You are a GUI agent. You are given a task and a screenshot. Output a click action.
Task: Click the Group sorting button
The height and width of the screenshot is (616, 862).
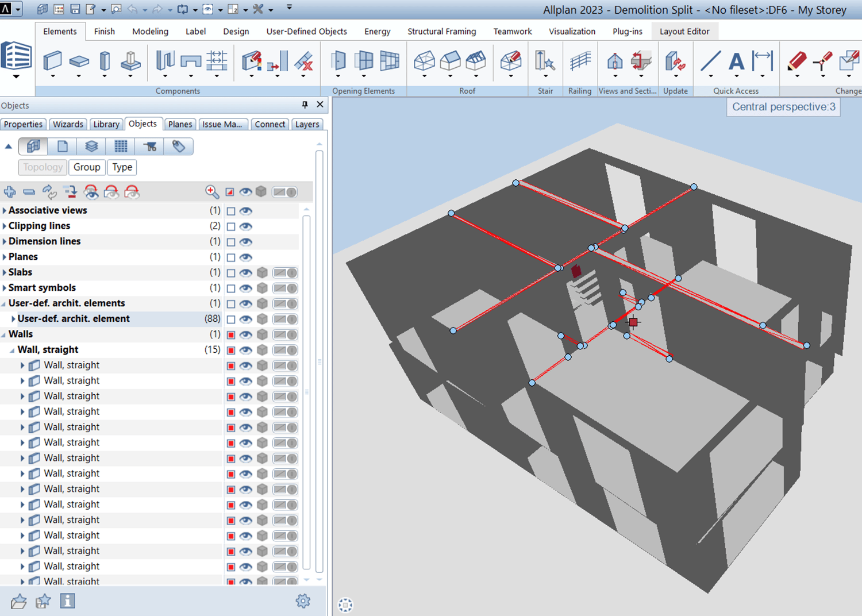click(x=87, y=167)
